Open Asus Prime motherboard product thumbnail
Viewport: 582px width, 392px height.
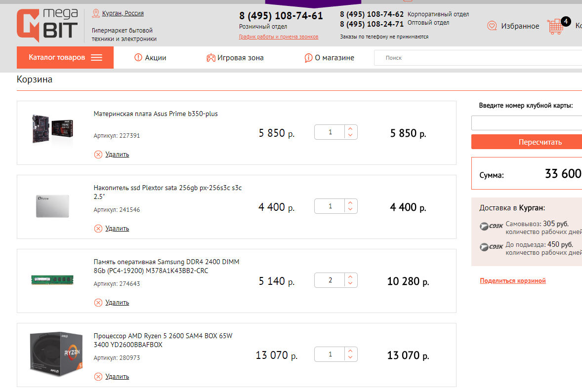(53, 129)
